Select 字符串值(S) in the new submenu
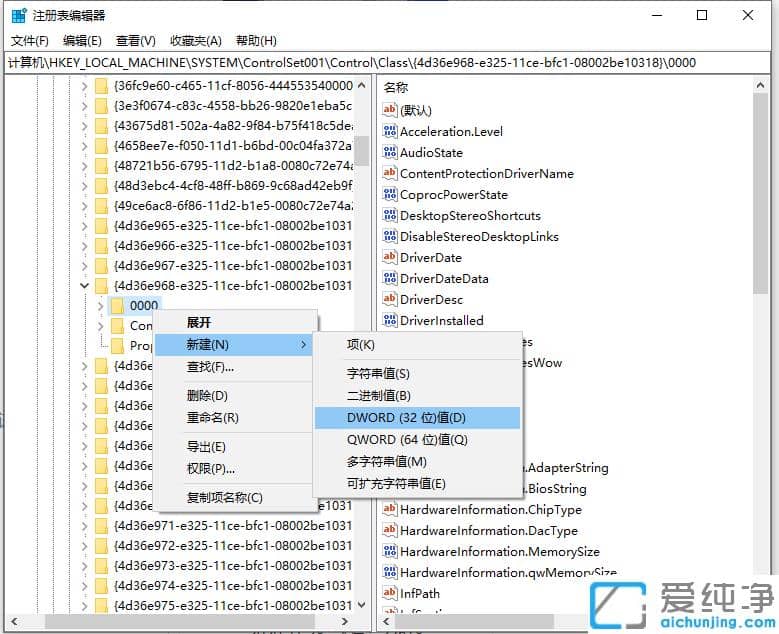This screenshot has height=634, width=779. coord(378,373)
